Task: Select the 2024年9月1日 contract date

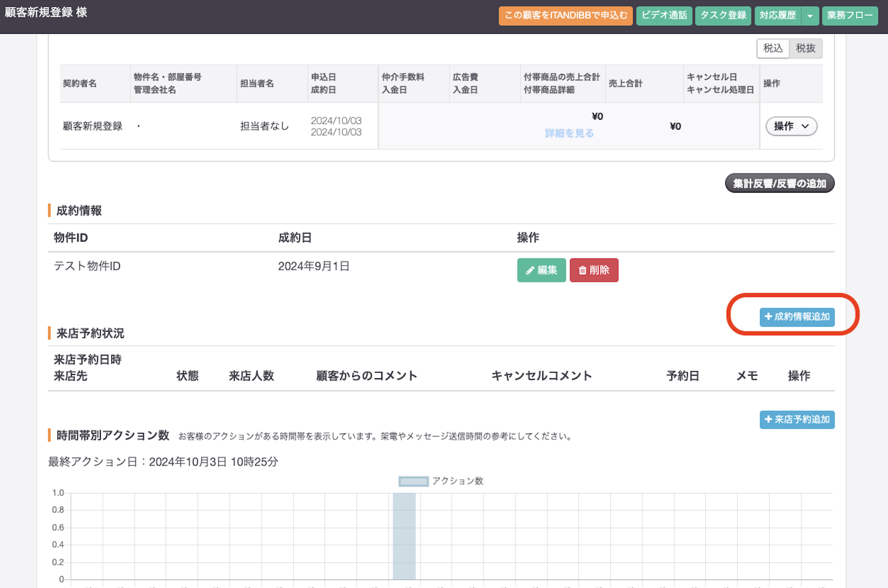Action: pyautogui.click(x=314, y=266)
